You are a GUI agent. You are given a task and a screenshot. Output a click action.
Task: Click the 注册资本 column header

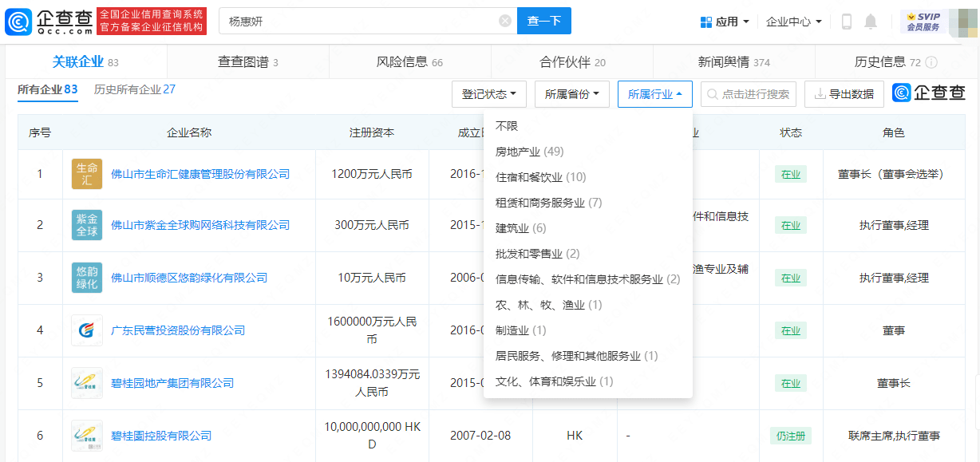pos(372,133)
